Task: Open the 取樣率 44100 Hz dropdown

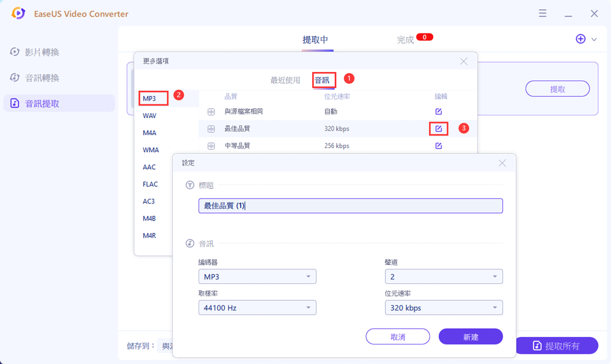Action: click(257, 308)
